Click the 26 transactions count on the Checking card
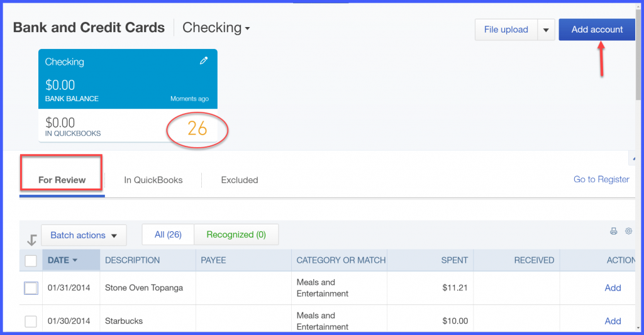Viewport: 644px width, 335px height. click(x=197, y=129)
